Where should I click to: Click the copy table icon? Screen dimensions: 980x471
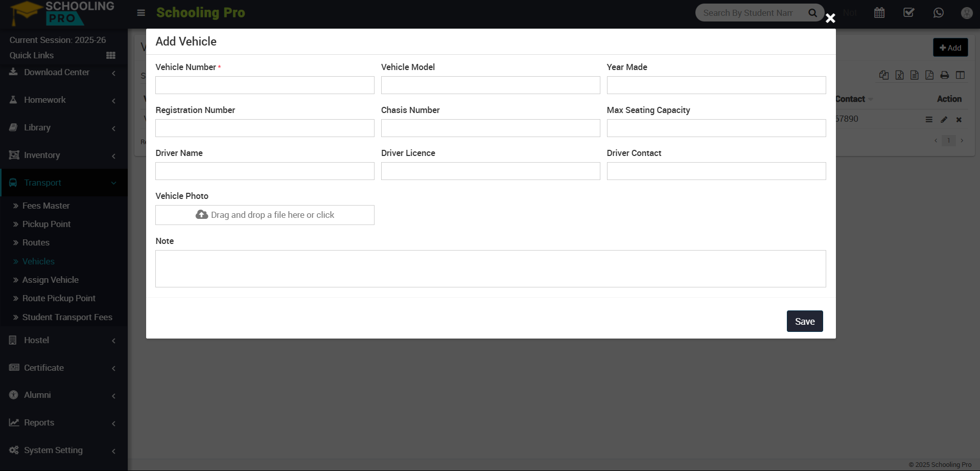[x=884, y=75]
